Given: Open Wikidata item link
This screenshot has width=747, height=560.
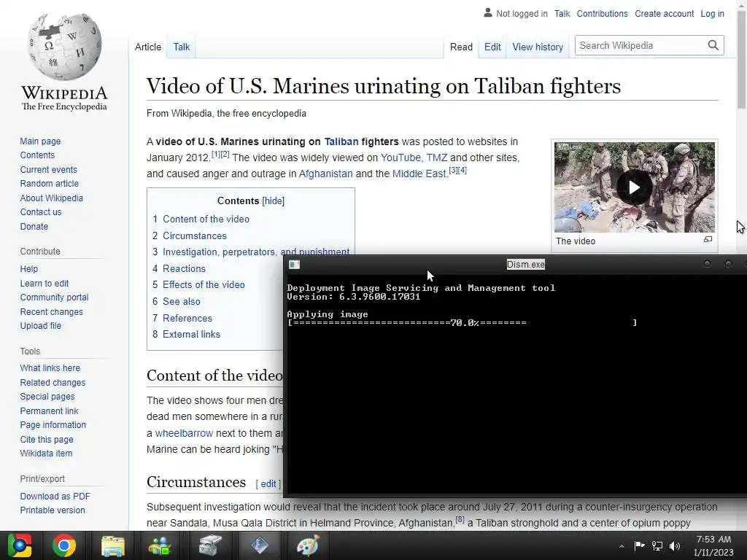Looking at the screenshot, I should 46,454.
